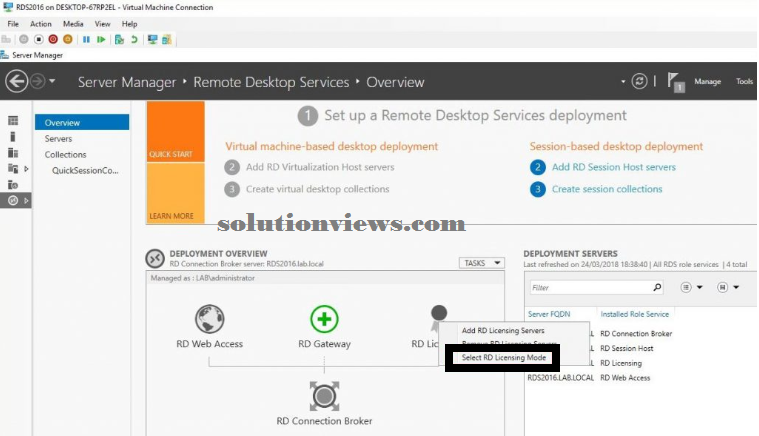Click the green Reset/Start VM toolbar icon

(101, 39)
